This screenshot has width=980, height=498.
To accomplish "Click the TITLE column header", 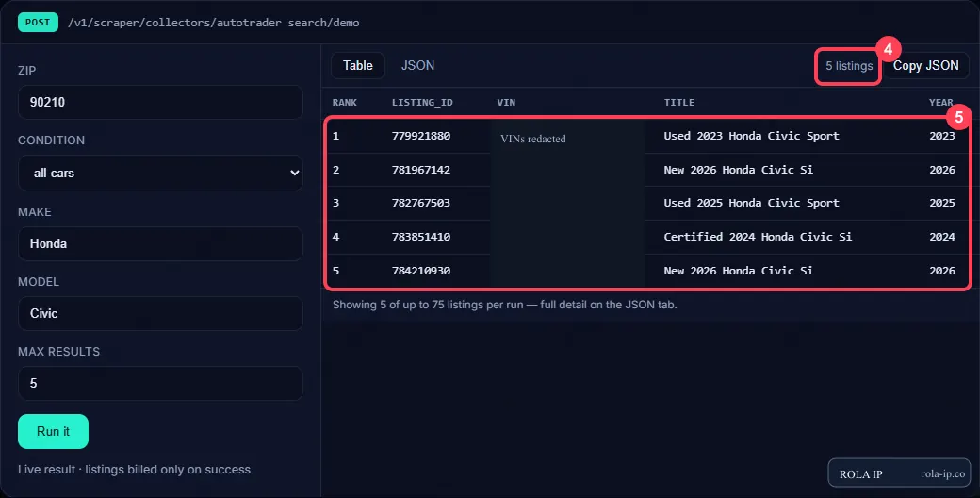I will 679,102.
